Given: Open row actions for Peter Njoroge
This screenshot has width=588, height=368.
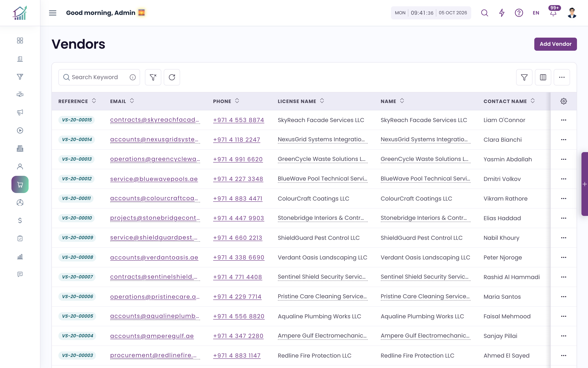Looking at the screenshot, I should [x=564, y=257].
